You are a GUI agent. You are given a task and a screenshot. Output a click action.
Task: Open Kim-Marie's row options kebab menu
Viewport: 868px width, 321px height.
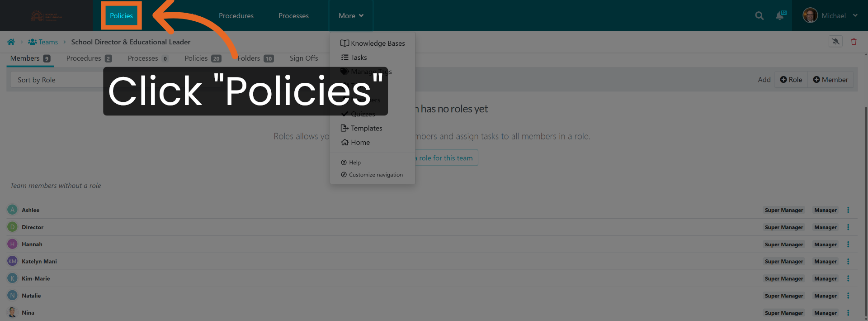click(x=848, y=278)
